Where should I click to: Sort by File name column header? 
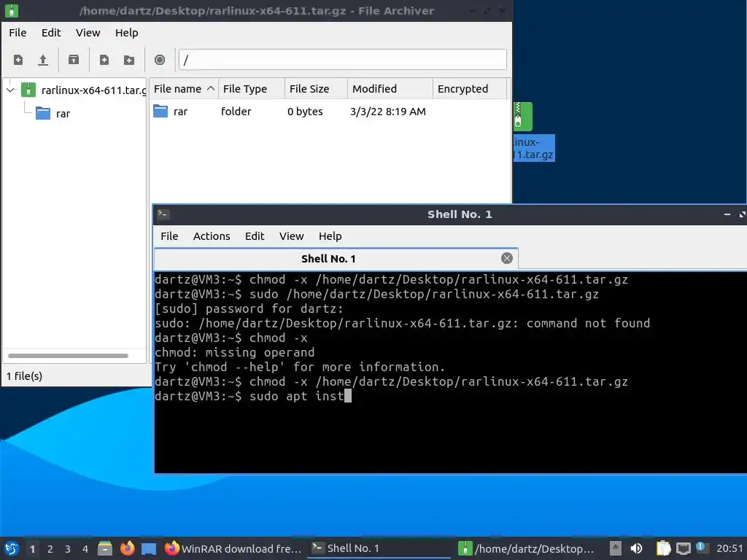click(x=183, y=89)
